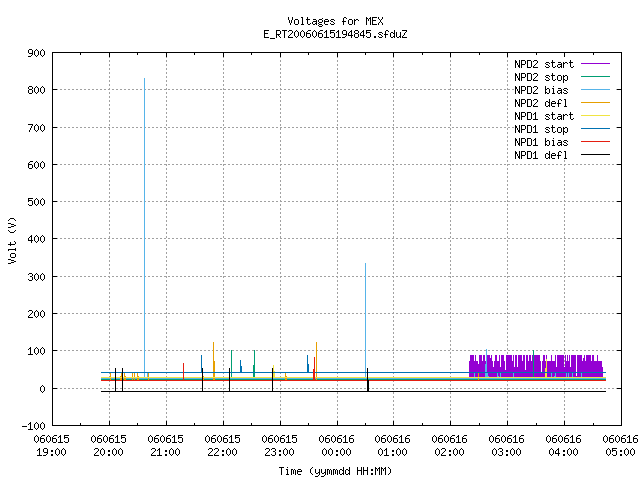640x480 pixels.
Task: Click the E_RT20060615194845.sfduZ filename subtitle
Action: point(335,34)
